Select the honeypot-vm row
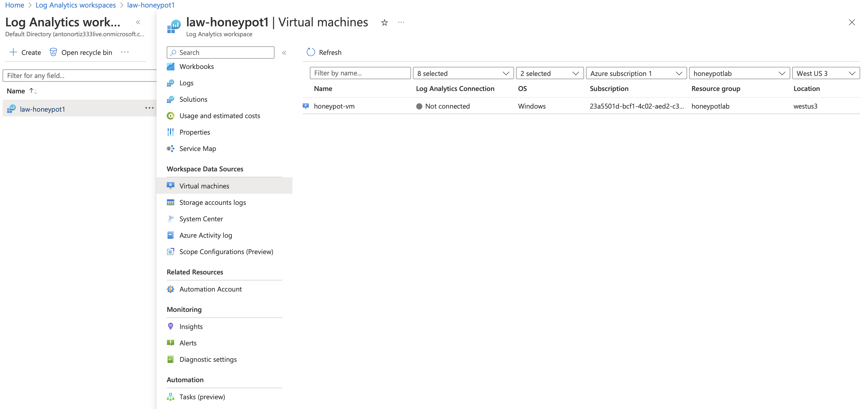Screen dimensions: 868x409 pos(334,106)
